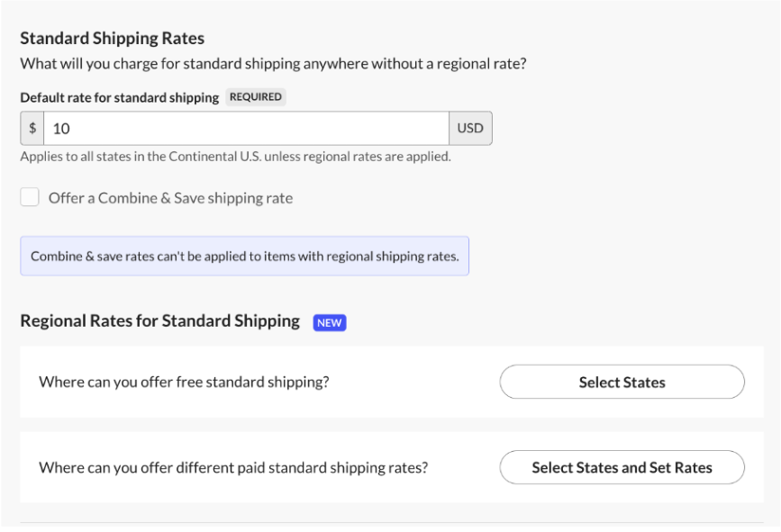Image resolution: width=781 pixels, height=532 pixels.
Task: Click the value 10 in the rate field
Action: pyautogui.click(x=61, y=129)
